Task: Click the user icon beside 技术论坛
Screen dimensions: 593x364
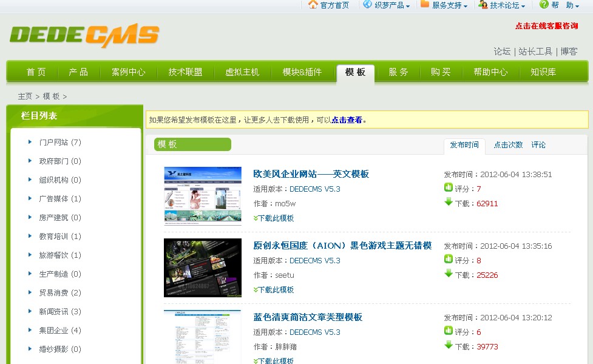Action: [483, 4]
